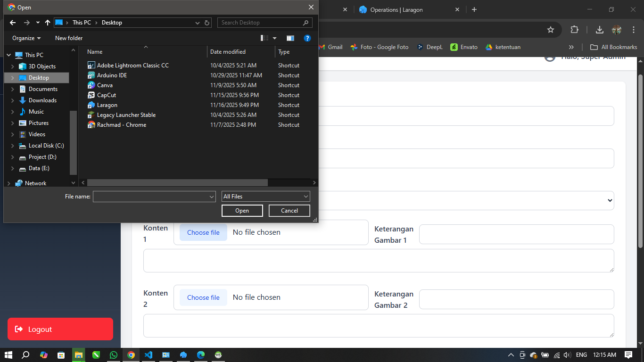Click the Chrome extensions puzzle icon
644x362 pixels.
(x=574, y=30)
